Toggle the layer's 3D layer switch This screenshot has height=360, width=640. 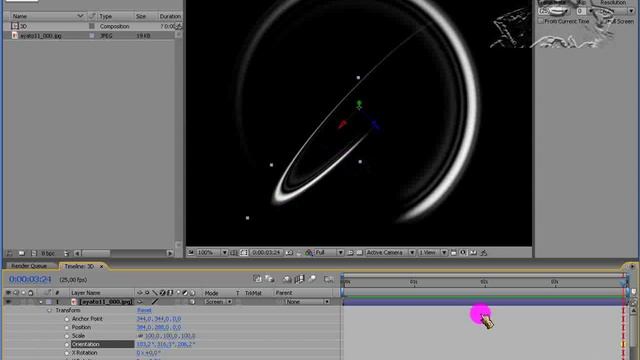pyautogui.click(x=192, y=302)
